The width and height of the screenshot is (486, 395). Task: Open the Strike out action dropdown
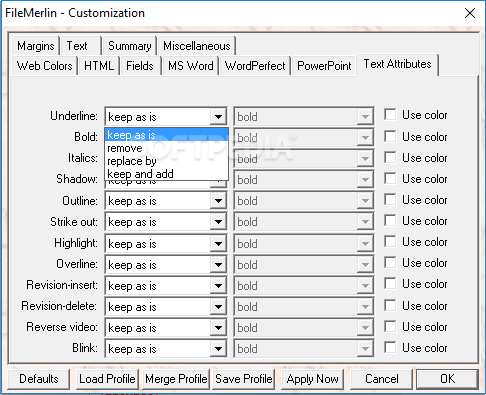218,222
